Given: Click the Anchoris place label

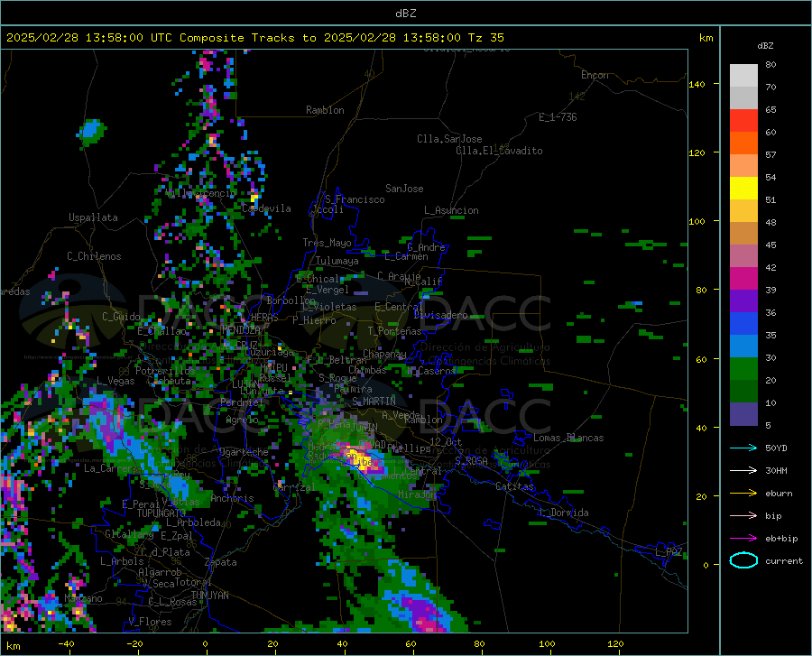Looking at the screenshot, I should (232, 499).
